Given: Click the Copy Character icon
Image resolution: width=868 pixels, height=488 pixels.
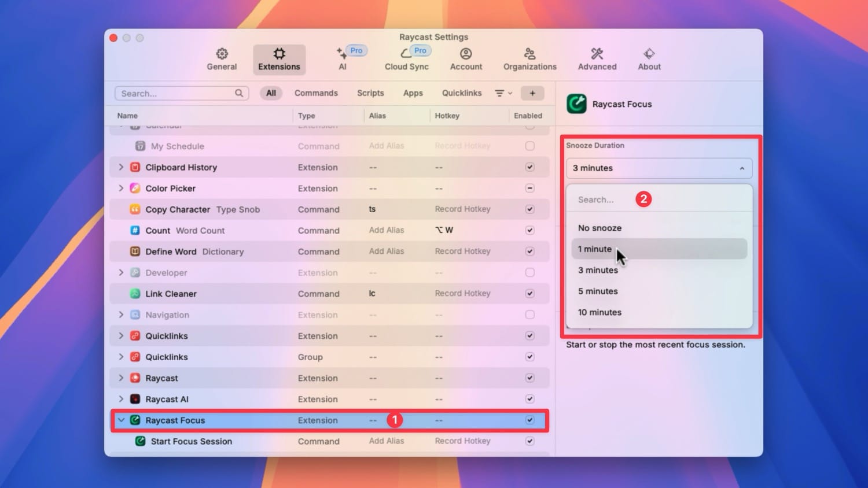Looking at the screenshot, I should [x=135, y=209].
